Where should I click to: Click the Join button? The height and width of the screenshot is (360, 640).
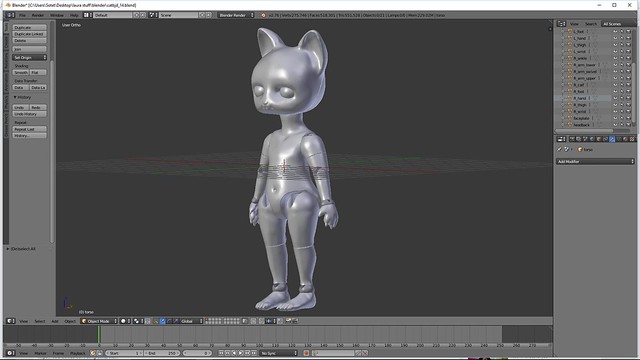(29, 49)
